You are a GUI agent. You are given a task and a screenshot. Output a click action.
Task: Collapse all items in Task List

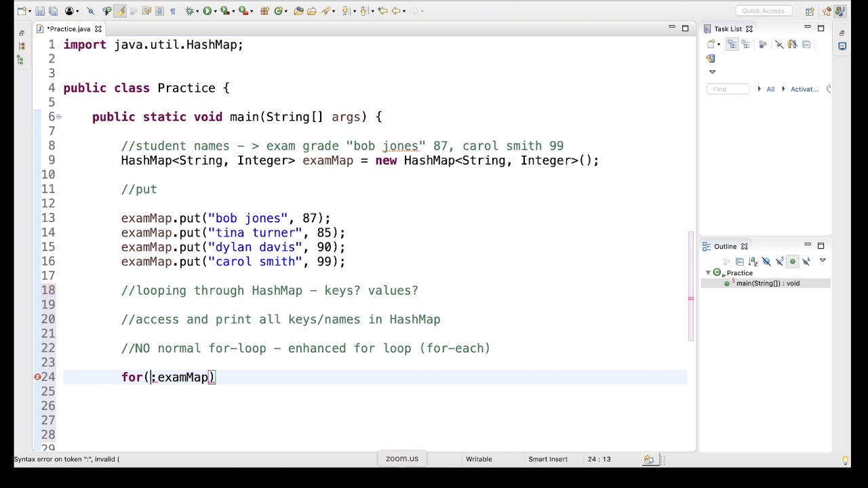tap(806, 45)
